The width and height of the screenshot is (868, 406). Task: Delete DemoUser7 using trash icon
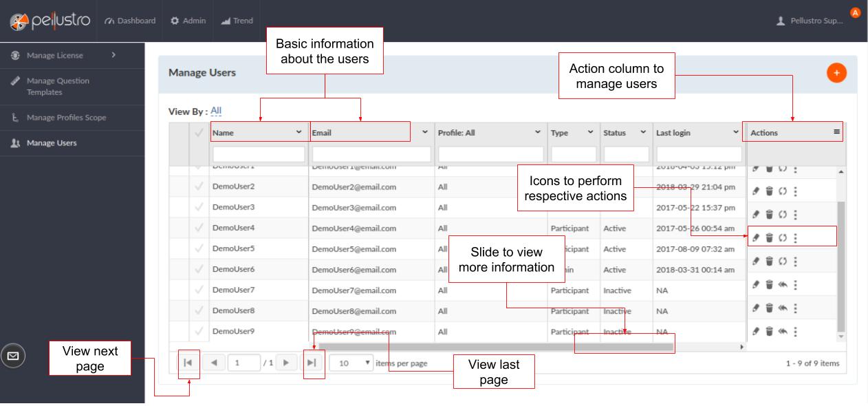(x=768, y=285)
